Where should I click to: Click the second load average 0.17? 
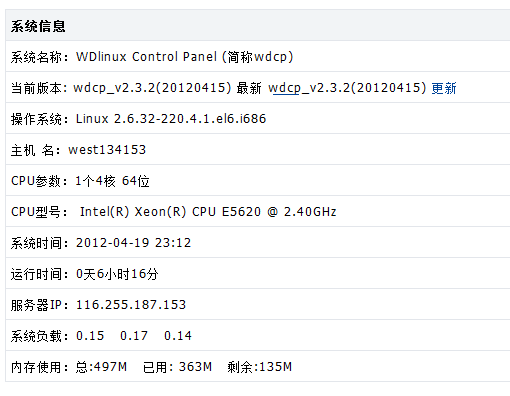tap(134, 336)
